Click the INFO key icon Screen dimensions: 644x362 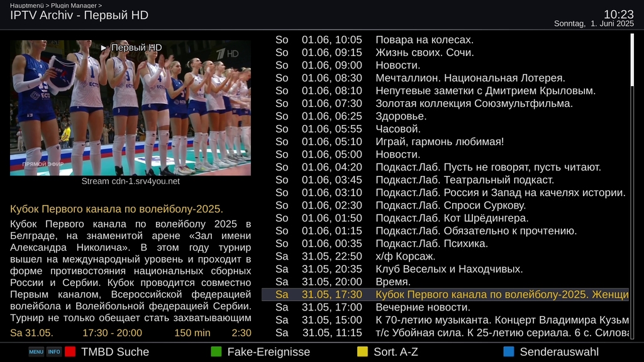pyautogui.click(x=54, y=352)
